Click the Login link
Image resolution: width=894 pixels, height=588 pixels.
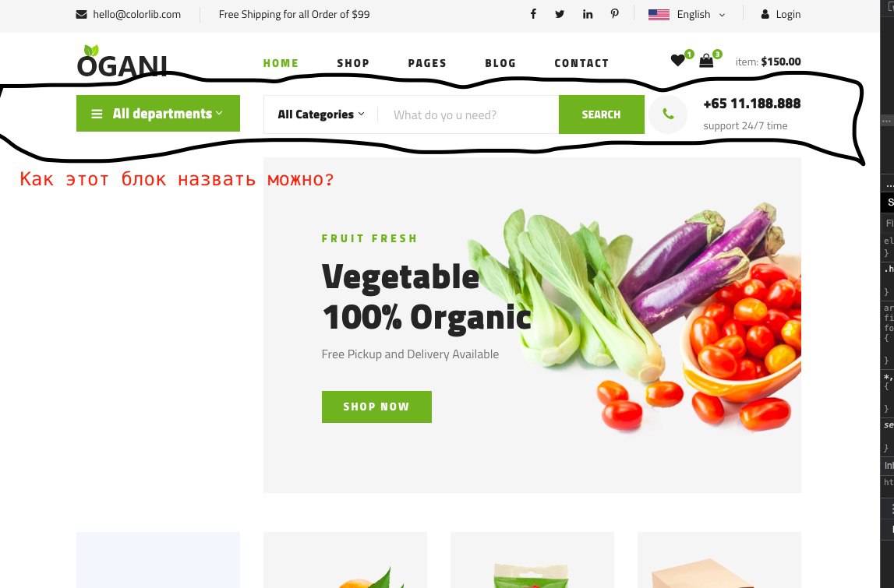point(781,14)
